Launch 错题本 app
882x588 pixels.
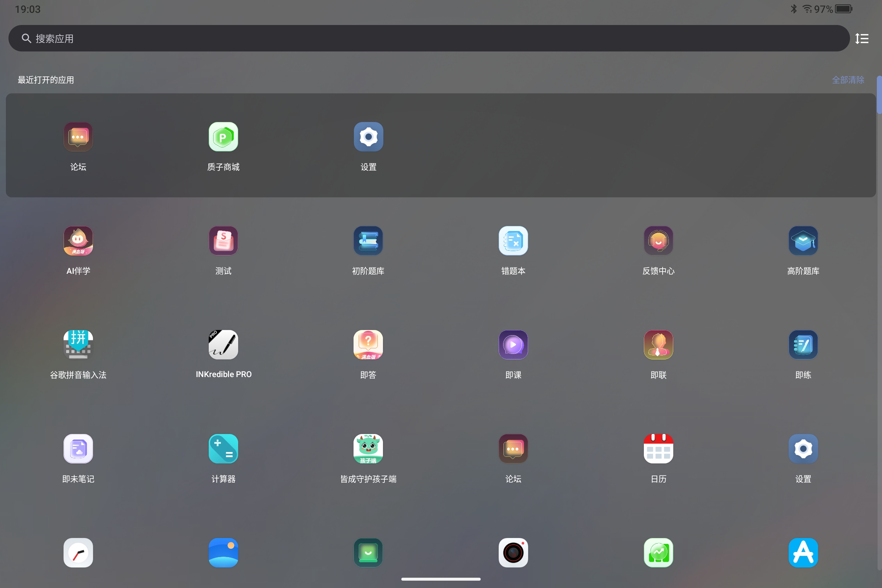[513, 241]
